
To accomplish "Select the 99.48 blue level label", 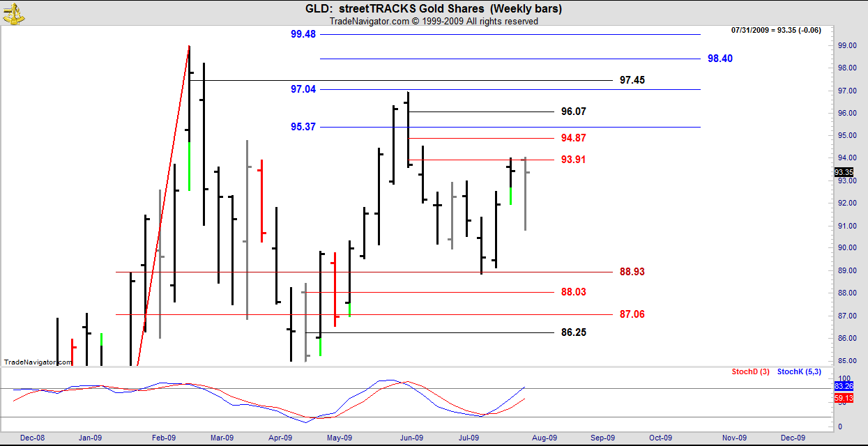I will (303, 34).
